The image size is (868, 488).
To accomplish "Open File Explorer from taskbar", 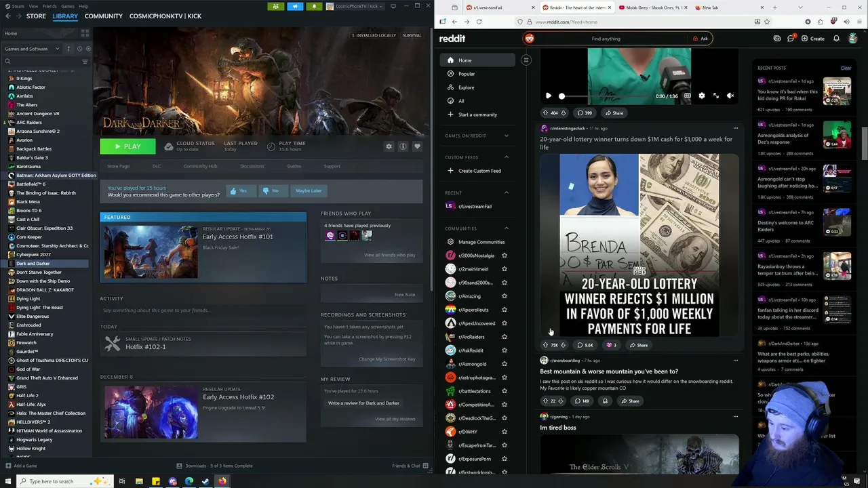I will (139, 481).
